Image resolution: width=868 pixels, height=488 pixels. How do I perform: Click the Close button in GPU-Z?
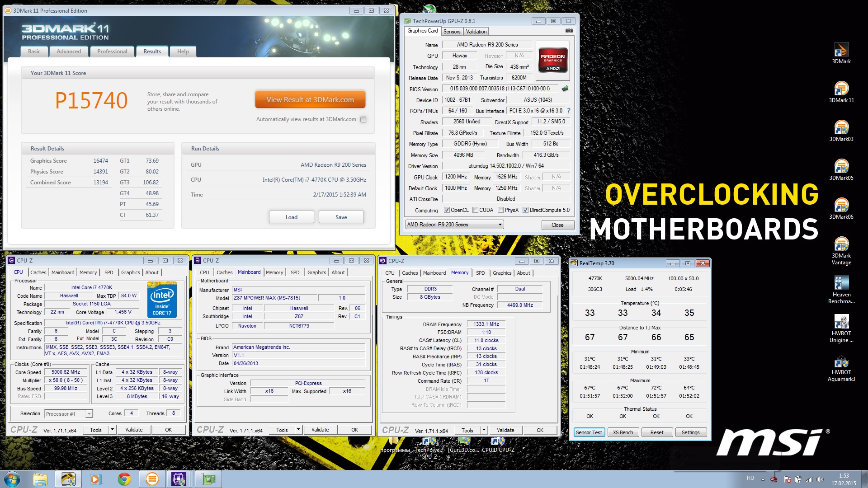click(x=557, y=225)
